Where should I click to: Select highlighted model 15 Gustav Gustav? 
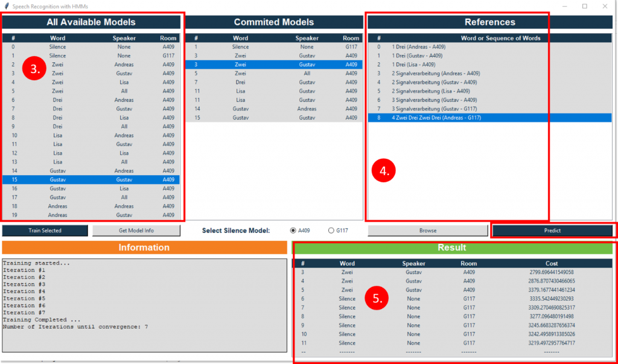pos(91,179)
